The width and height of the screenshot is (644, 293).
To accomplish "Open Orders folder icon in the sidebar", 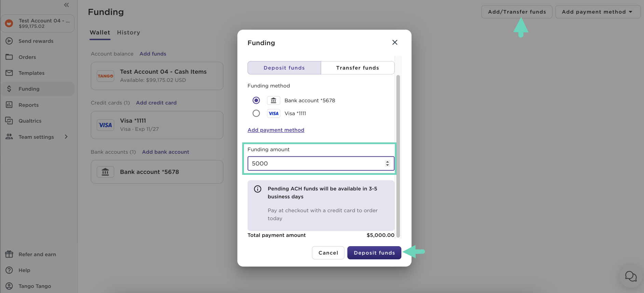I will pos(9,57).
